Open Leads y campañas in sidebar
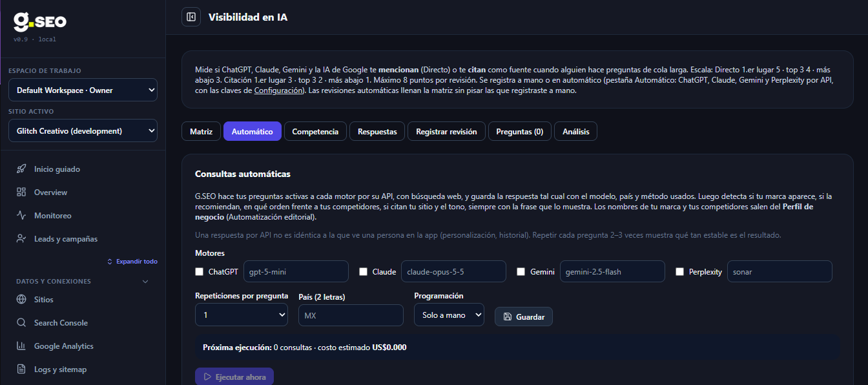This screenshot has height=385, width=868. pos(83,239)
